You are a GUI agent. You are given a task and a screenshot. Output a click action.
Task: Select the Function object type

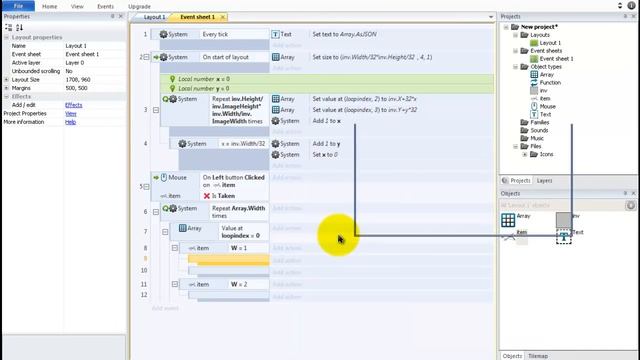click(550, 82)
